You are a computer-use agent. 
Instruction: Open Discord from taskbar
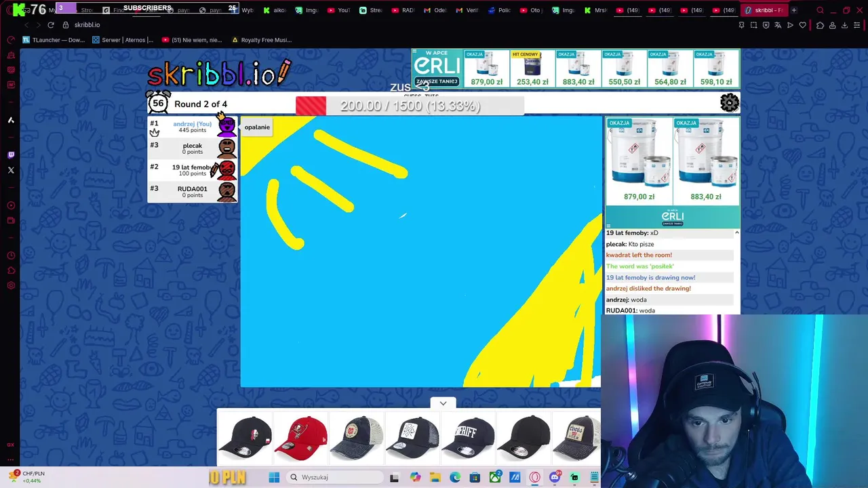tap(555, 477)
